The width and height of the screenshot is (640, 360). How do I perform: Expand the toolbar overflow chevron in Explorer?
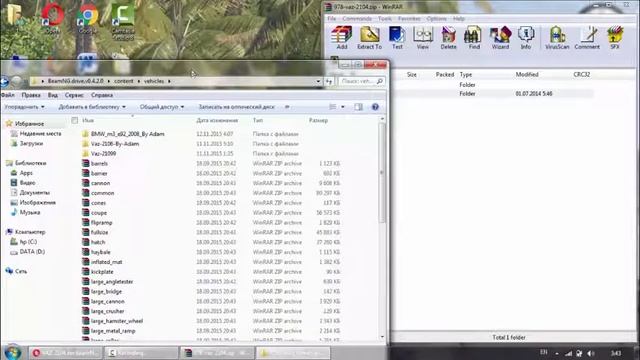tap(287, 107)
